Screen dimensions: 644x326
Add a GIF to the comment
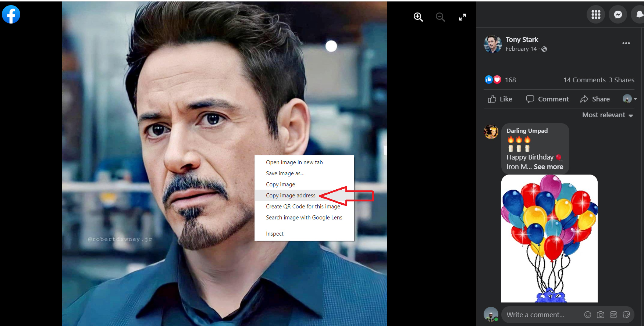click(x=613, y=315)
